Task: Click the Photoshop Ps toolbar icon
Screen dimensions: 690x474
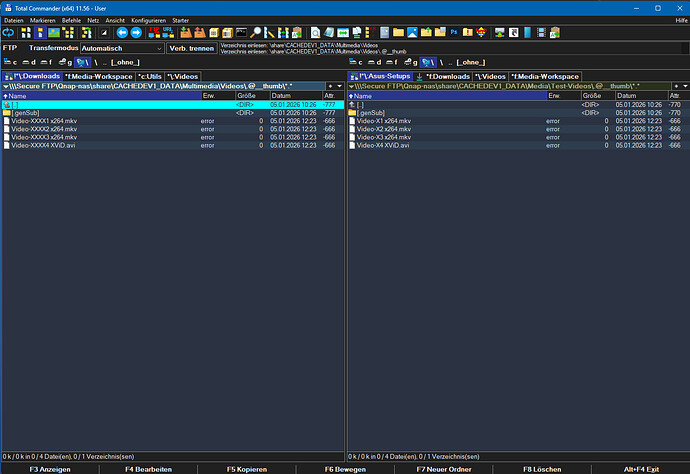Action: coord(454,33)
